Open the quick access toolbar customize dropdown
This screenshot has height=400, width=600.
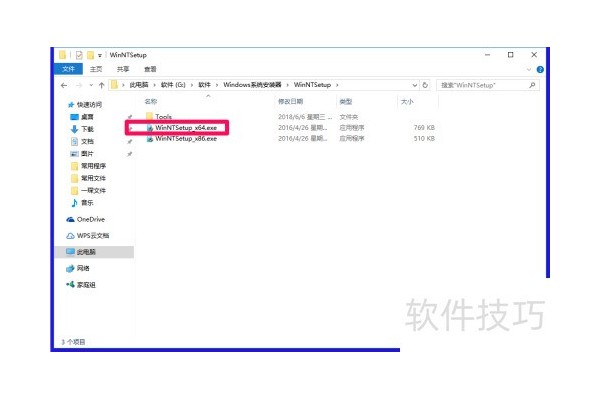99,56
